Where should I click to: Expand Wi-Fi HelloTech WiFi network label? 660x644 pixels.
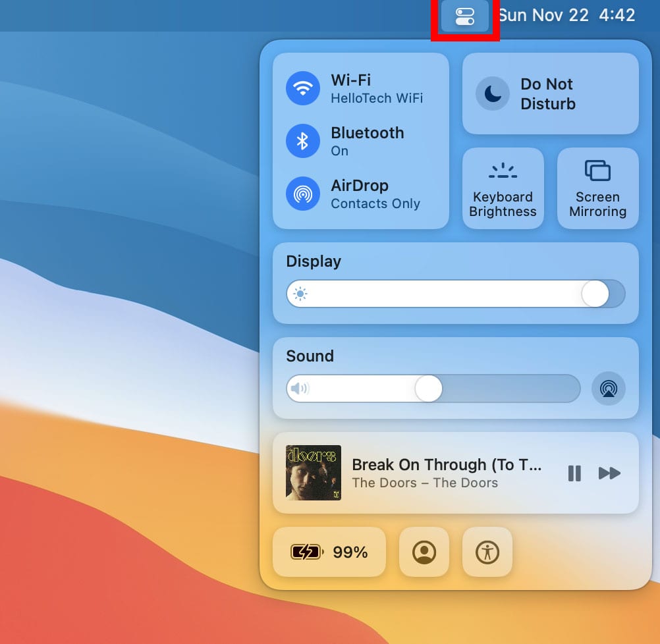pyautogui.click(x=377, y=98)
